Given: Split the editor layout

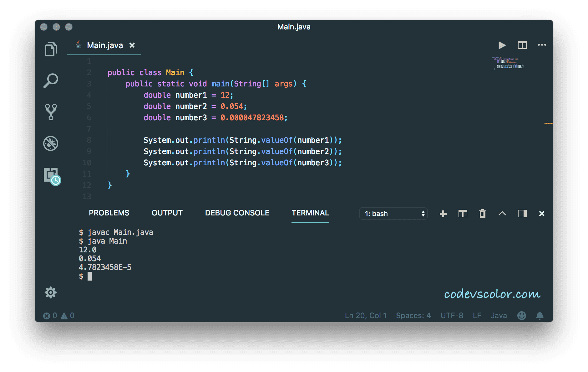Looking at the screenshot, I should (522, 45).
